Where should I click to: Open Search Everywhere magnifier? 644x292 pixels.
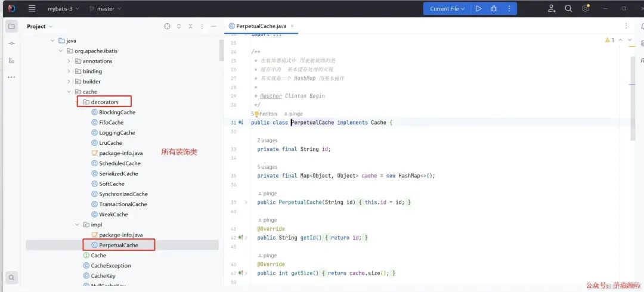(x=568, y=8)
